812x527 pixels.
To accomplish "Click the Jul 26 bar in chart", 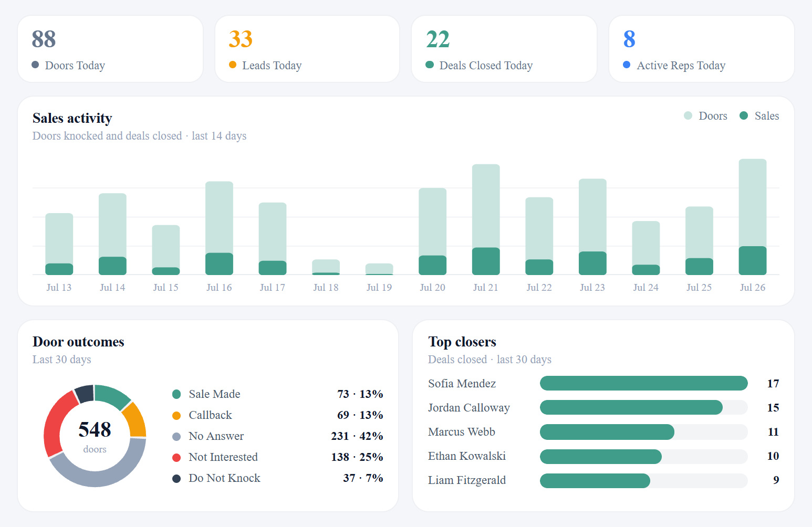I will tap(753, 217).
